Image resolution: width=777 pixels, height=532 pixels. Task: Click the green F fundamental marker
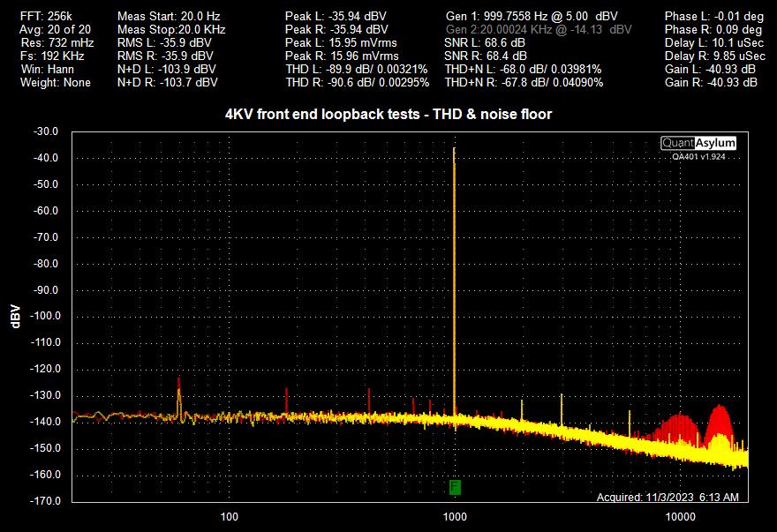click(x=455, y=487)
